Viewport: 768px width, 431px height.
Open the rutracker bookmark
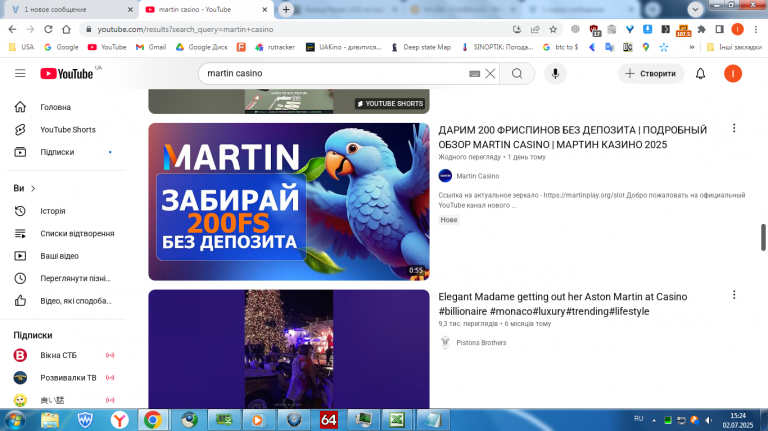[x=275, y=47]
